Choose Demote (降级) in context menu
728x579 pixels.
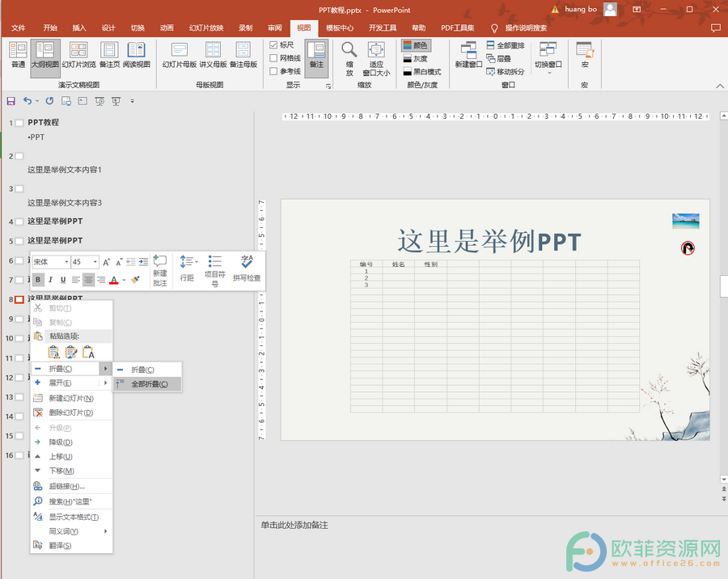tap(71, 442)
